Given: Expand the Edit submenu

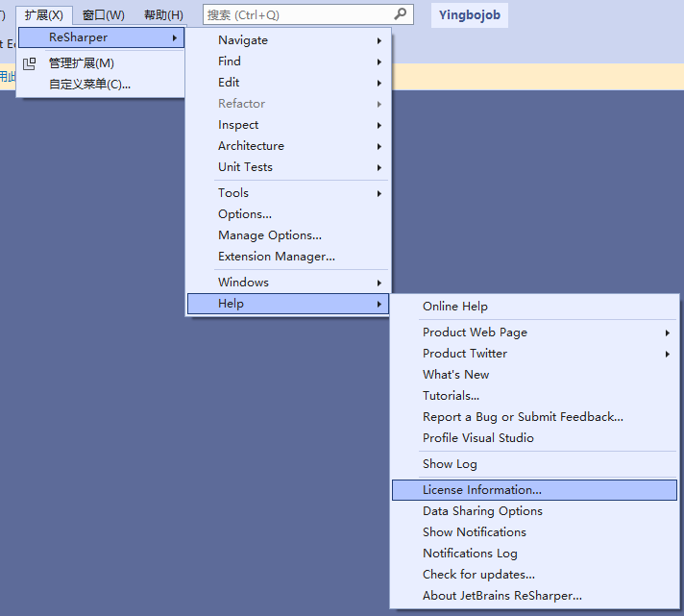Looking at the screenshot, I should 288,83.
